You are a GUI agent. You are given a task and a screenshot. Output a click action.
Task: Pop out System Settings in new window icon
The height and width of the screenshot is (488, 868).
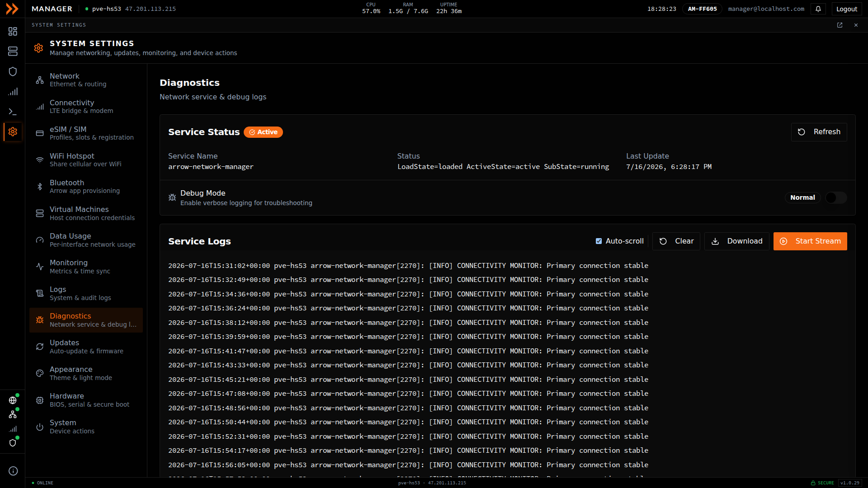[840, 25]
